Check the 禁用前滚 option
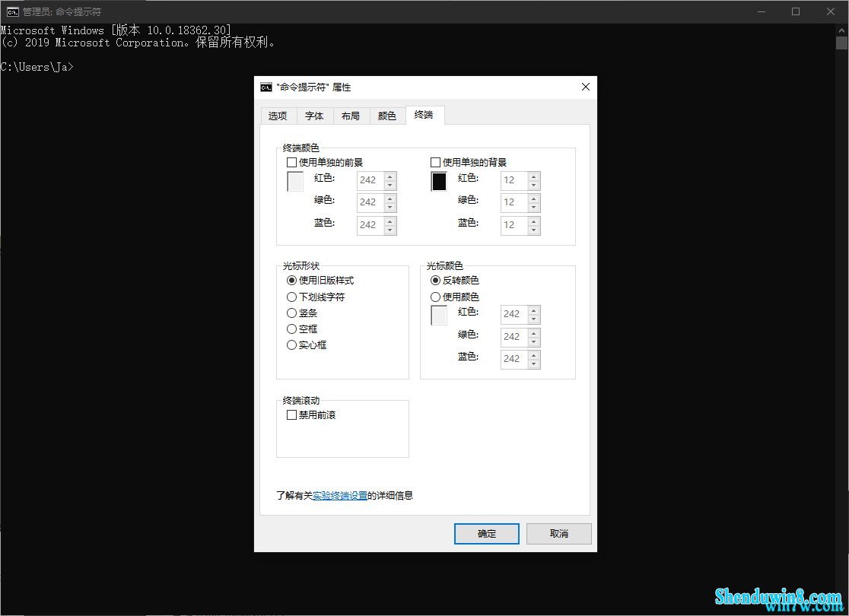 point(291,415)
